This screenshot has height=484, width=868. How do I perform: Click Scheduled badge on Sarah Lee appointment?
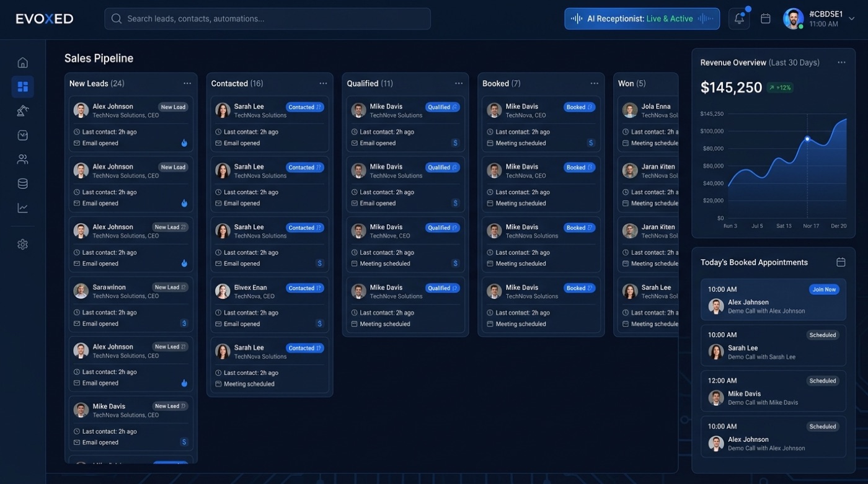[823, 335]
